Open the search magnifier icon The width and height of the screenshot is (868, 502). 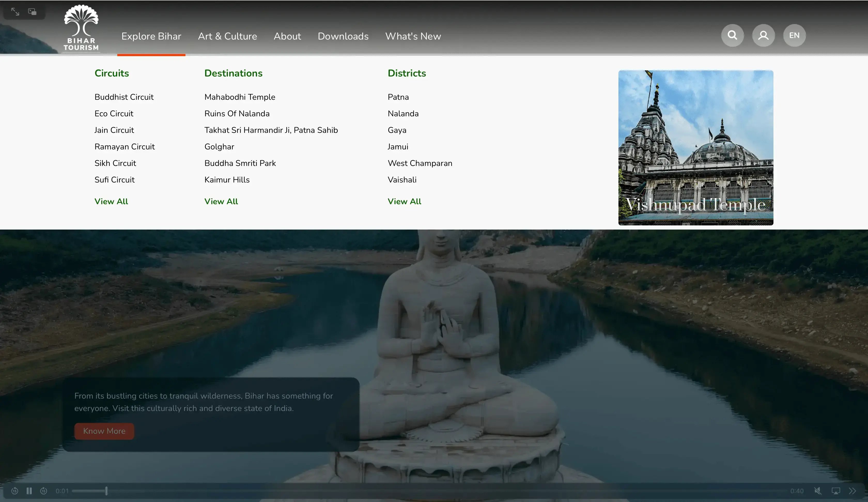pyautogui.click(x=732, y=35)
